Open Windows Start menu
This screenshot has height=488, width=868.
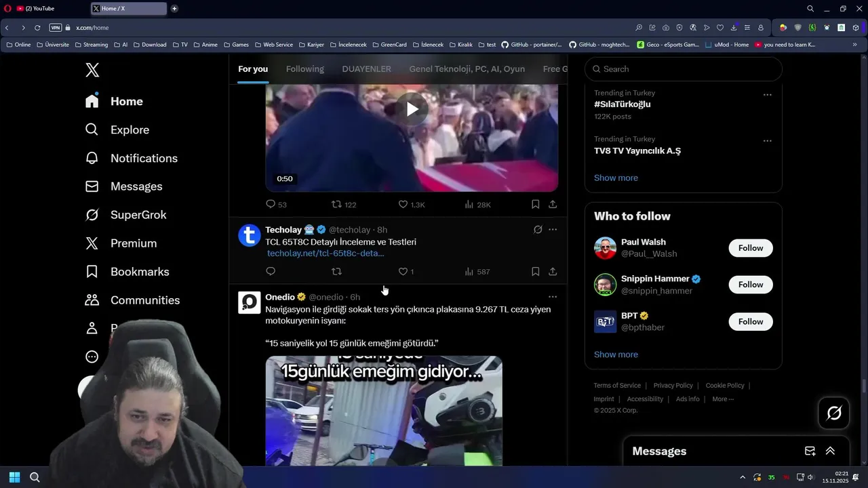click(x=15, y=477)
